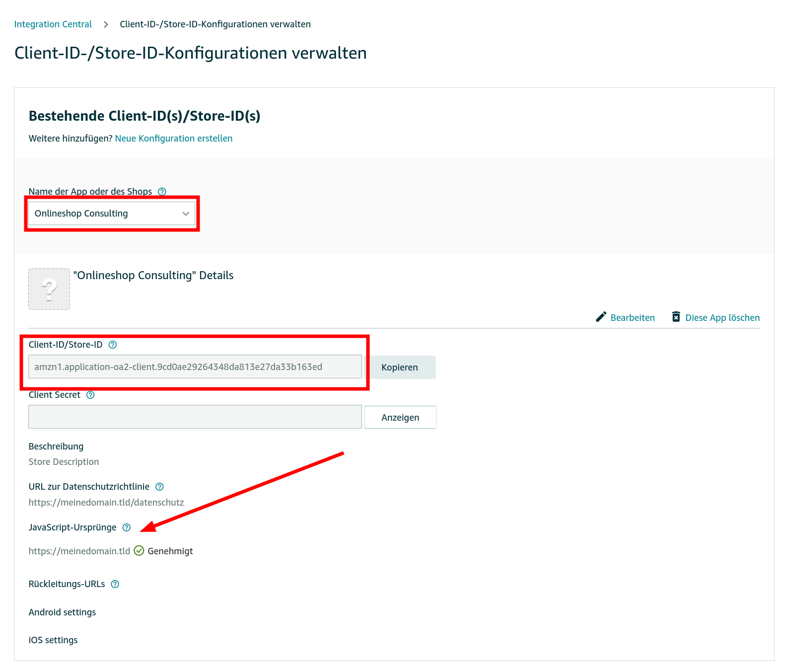Click iOS settings label
The image size is (787, 672).
coord(53,640)
